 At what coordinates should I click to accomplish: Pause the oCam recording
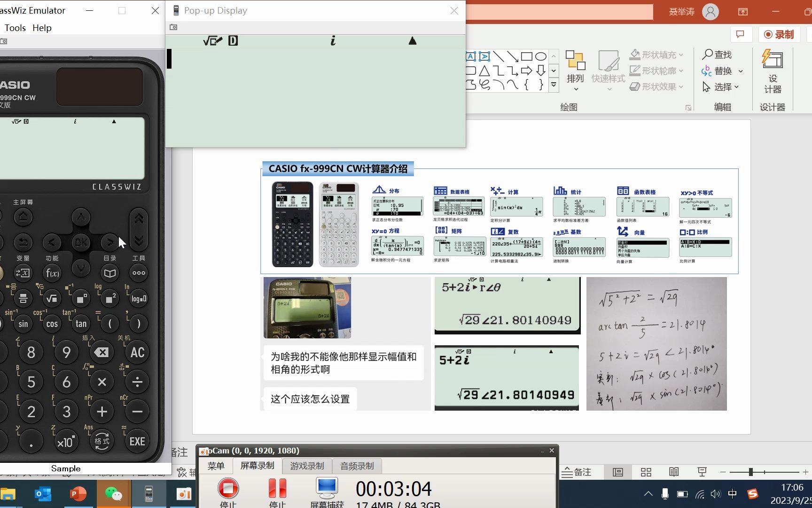click(x=277, y=492)
